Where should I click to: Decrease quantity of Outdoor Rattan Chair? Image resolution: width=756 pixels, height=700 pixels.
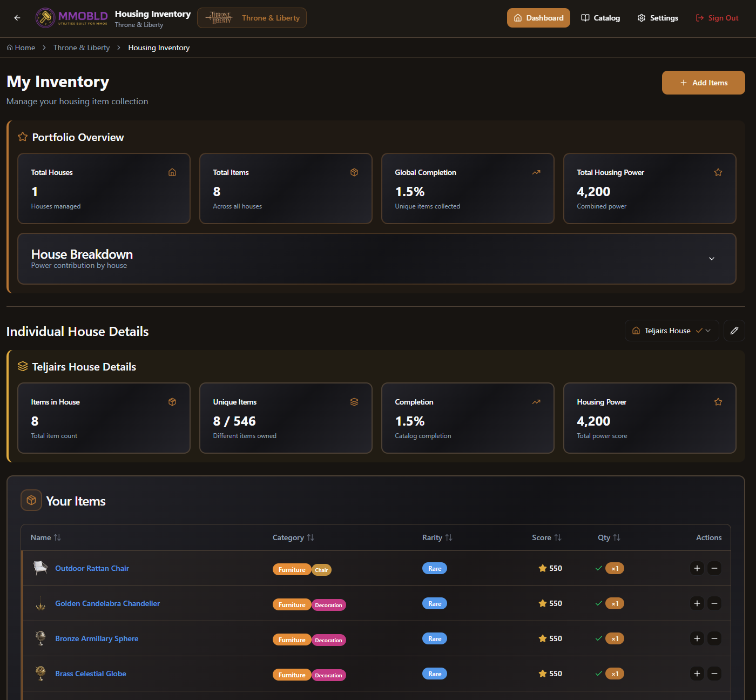pyautogui.click(x=714, y=568)
